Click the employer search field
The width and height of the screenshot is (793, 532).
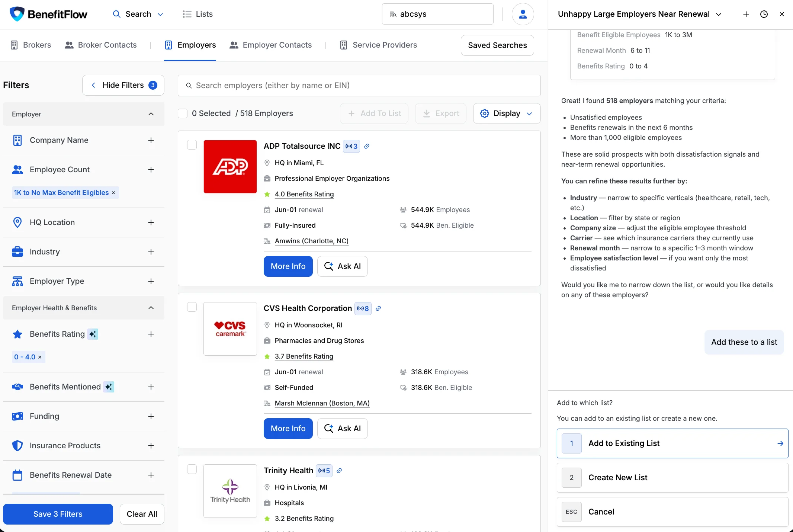[x=359, y=86]
